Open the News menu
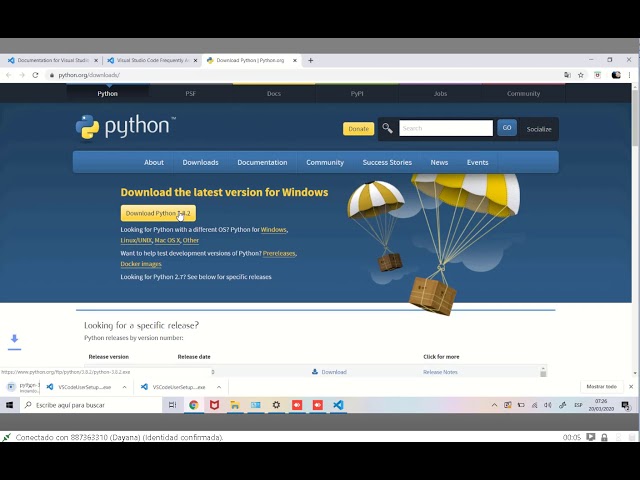640x480 pixels. coord(439,162)
